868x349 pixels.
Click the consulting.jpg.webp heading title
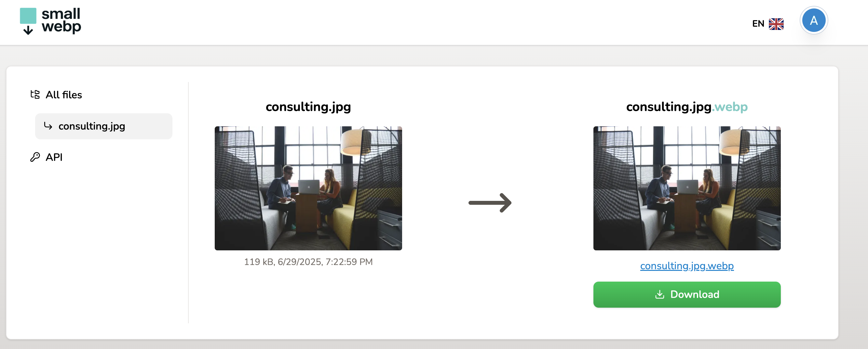[687, 107]
